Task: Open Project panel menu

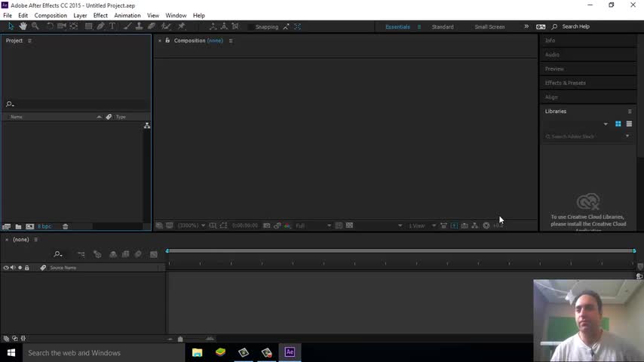Action: (x=29, y=41)
